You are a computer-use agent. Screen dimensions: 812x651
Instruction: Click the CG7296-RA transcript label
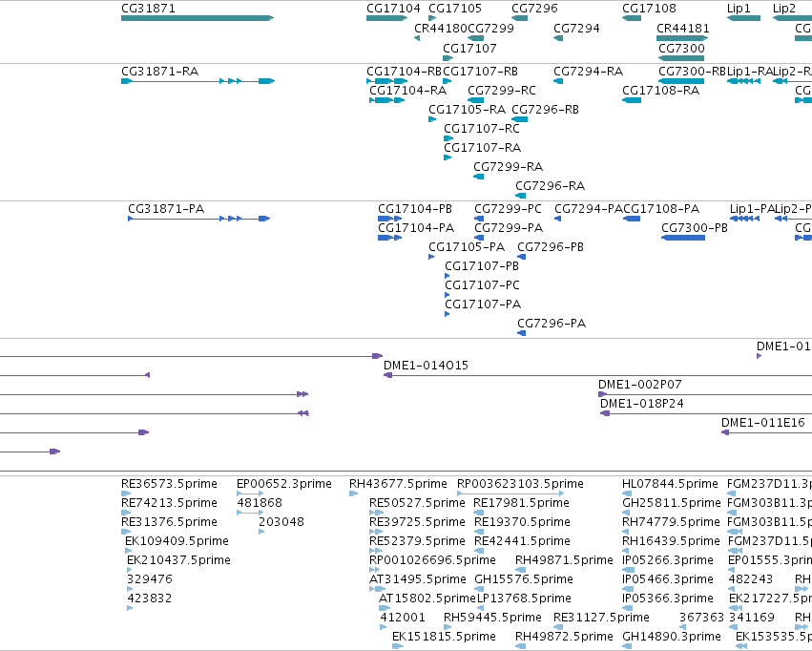(550, 185)
